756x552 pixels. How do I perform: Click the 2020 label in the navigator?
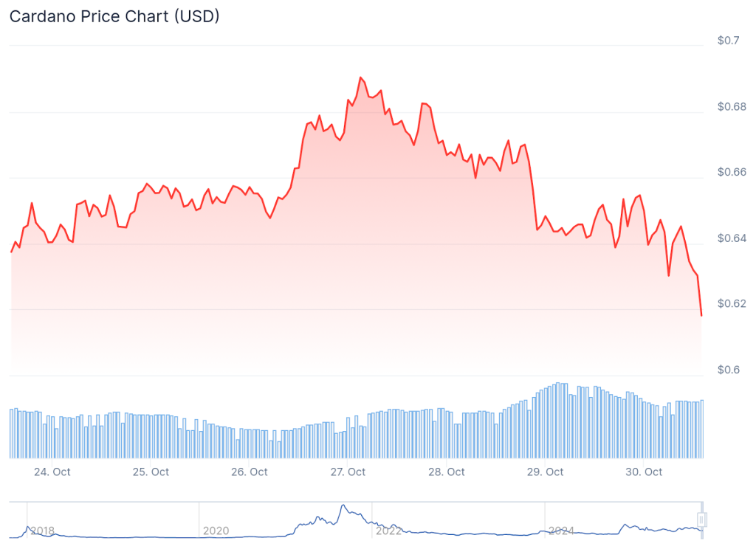(216, 531)
